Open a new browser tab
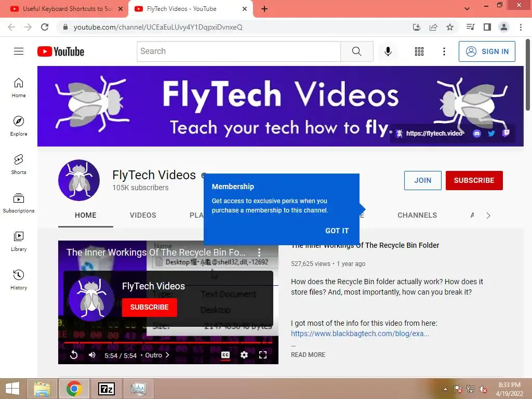Screen dimensions: 532x399 click(264, 9)
